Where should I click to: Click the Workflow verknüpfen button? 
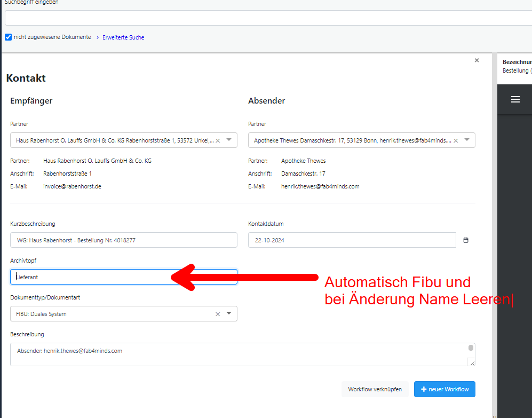point(375,389)
